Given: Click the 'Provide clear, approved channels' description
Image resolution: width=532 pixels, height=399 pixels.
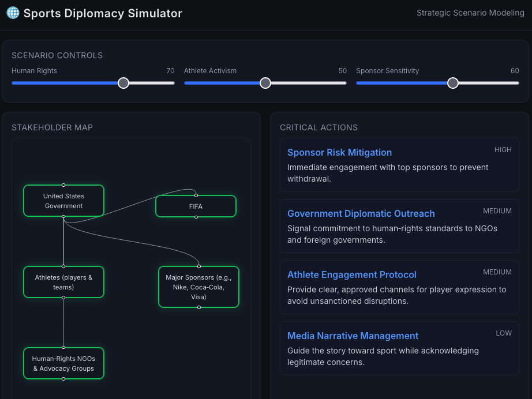Looking at the screenshot, I should click(396, 295).
